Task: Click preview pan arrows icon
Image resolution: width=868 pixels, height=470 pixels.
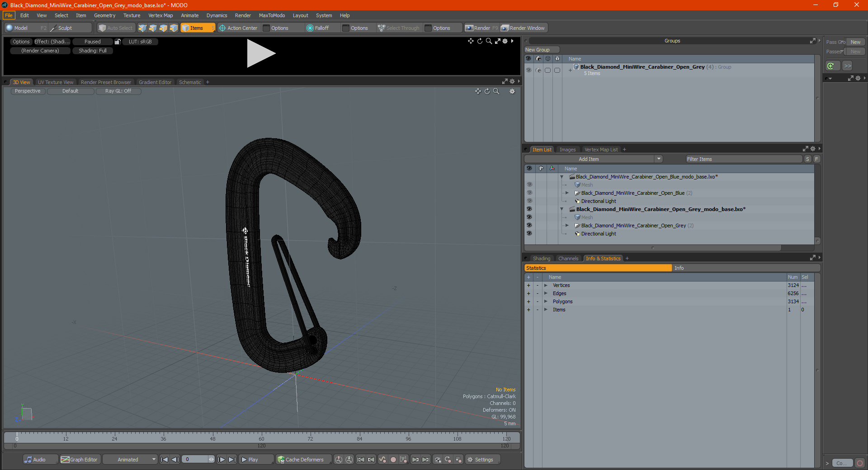Action: coord(471,41)
